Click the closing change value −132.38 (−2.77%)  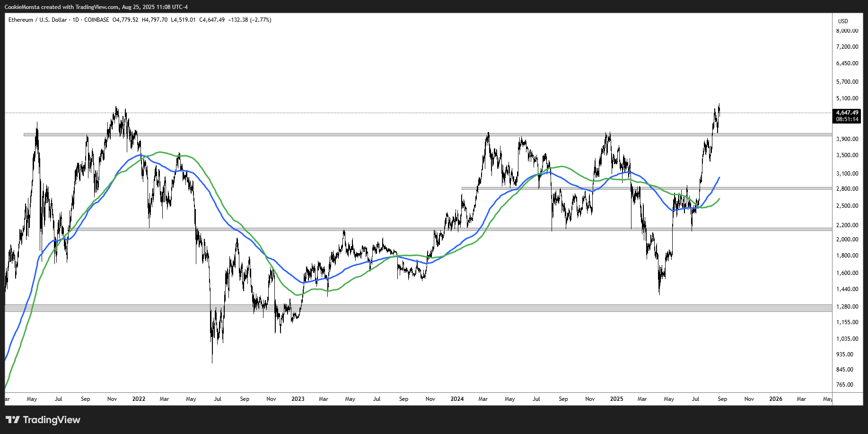point(250,20)
